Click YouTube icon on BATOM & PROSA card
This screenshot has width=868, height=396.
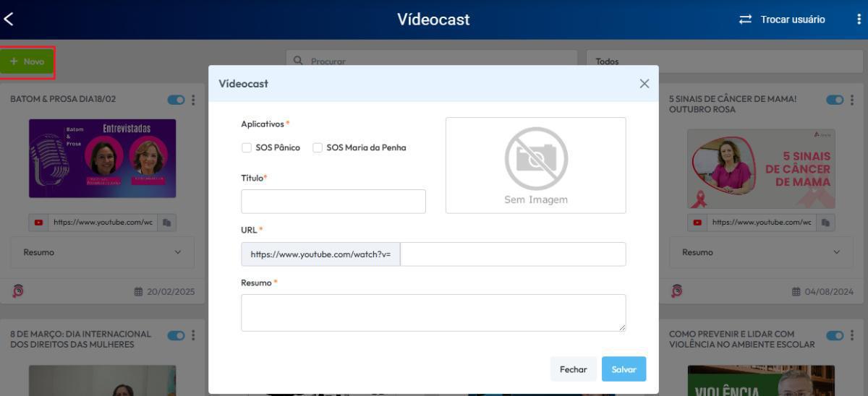[x=38, y=223]
